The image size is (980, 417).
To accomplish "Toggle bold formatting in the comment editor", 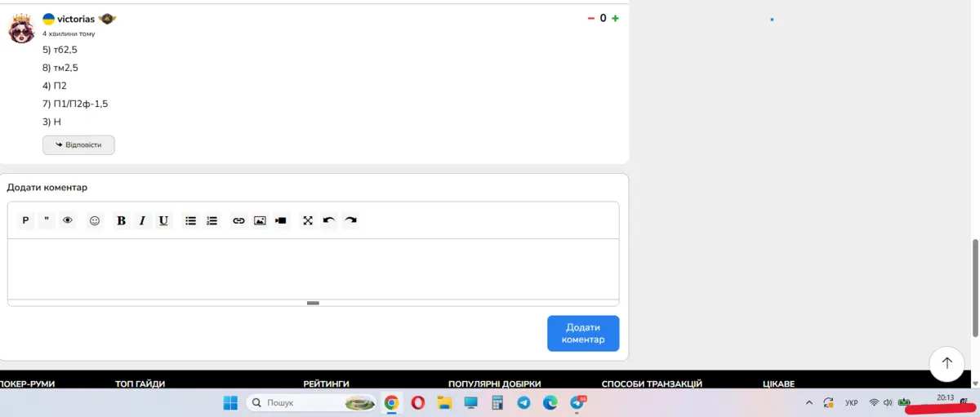I will [121, 220].
